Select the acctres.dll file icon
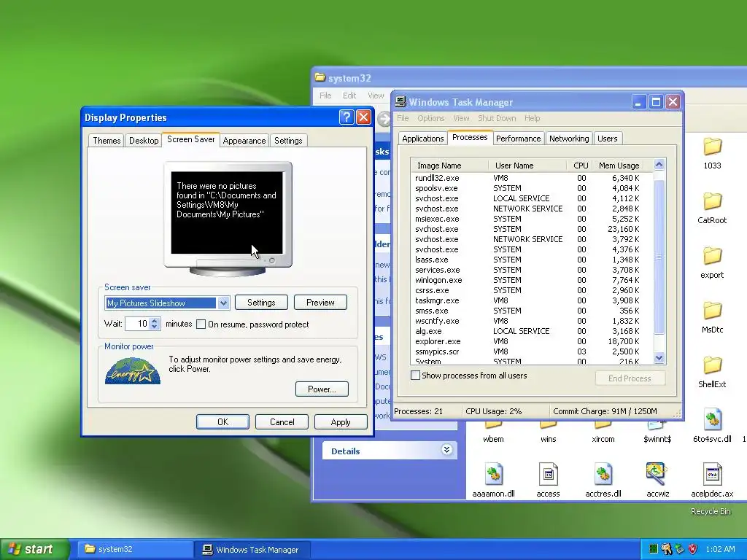The height and width of the screenshot is (560, 747). click(603, 474)
